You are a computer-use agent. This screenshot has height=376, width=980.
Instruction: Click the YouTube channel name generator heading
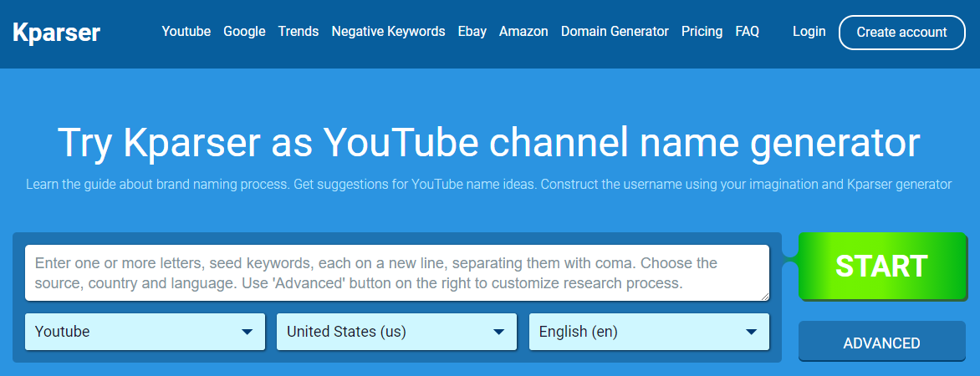(x=489, y=143)
